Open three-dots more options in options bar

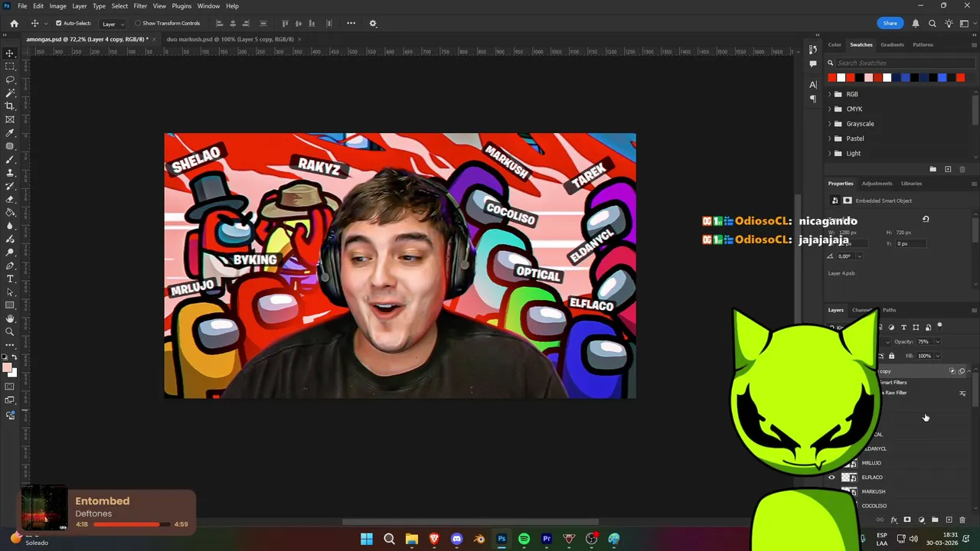[351, 23]
